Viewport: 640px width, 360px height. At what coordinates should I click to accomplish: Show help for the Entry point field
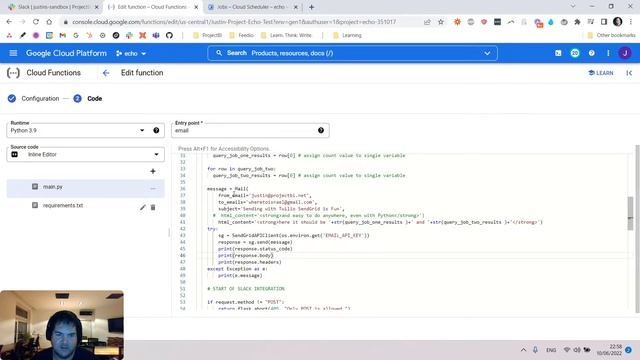321,131
